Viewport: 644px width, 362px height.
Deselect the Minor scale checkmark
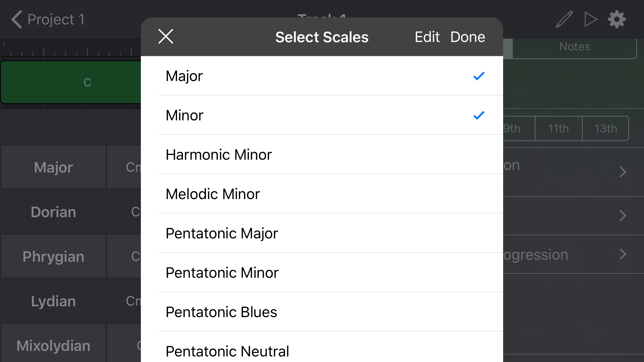tap(478, 115)
